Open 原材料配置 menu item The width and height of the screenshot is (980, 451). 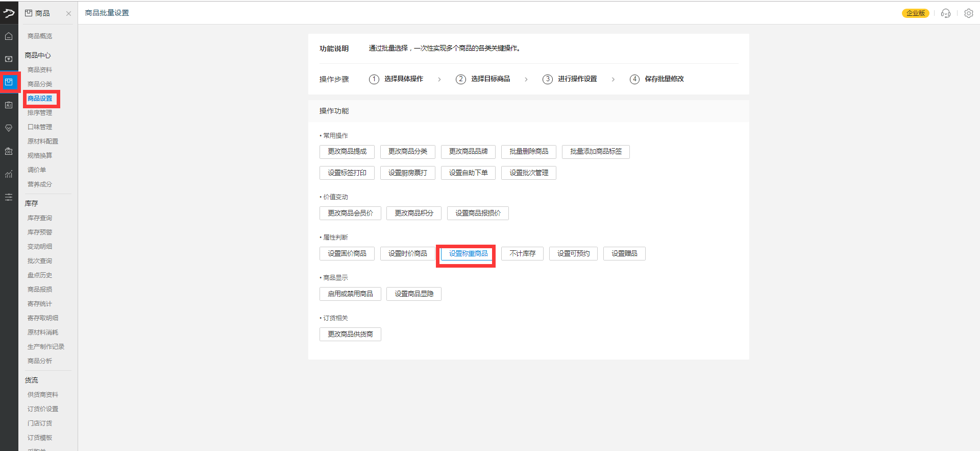43,141
